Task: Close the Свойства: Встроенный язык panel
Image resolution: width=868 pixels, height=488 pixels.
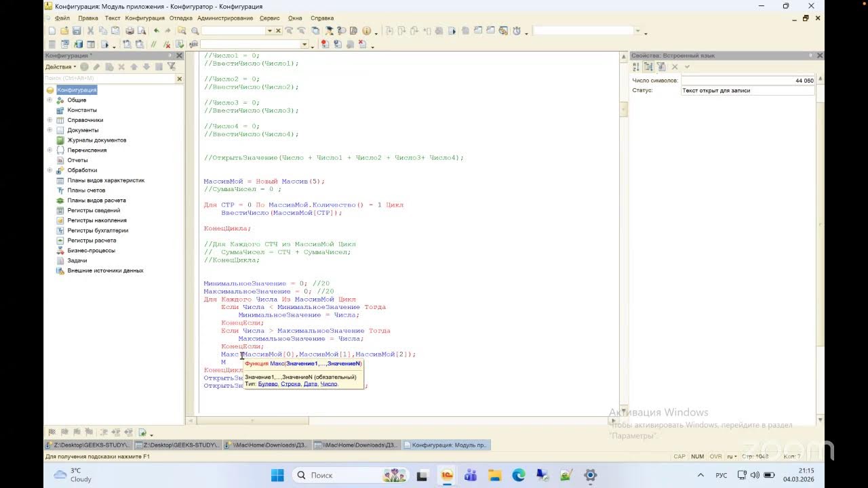Action: pos(820,56)
